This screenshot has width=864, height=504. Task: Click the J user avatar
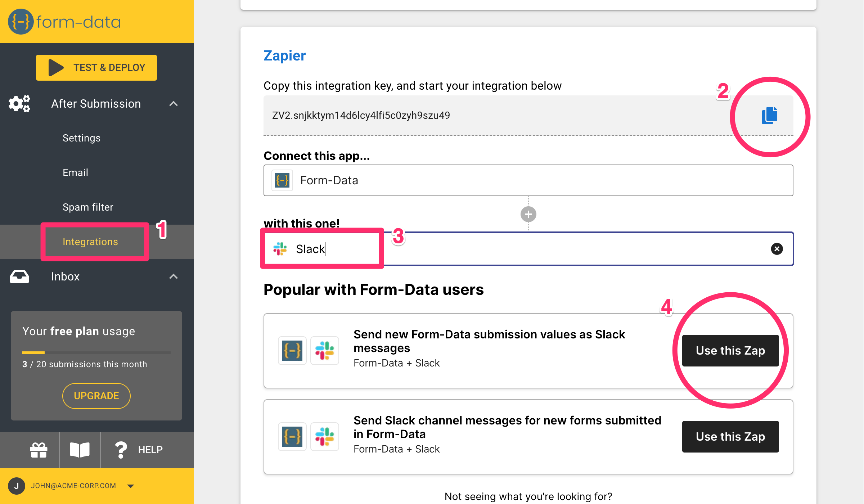17,486
